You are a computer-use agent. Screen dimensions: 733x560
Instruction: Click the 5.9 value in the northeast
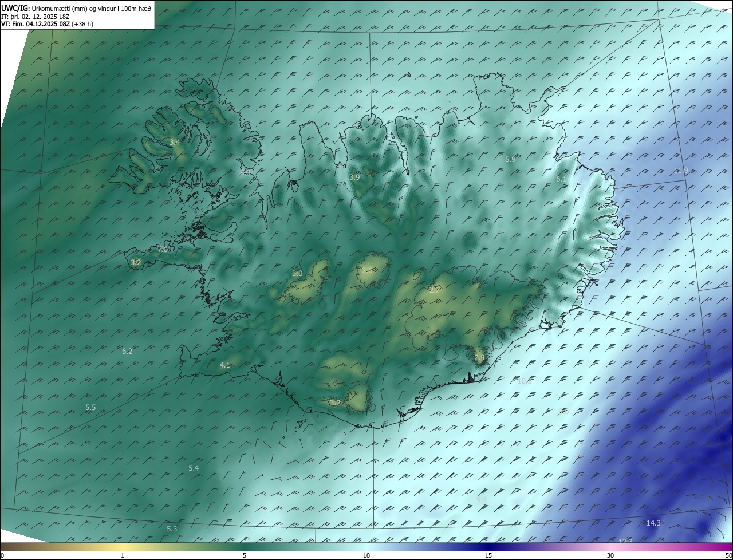pos(510,160)
